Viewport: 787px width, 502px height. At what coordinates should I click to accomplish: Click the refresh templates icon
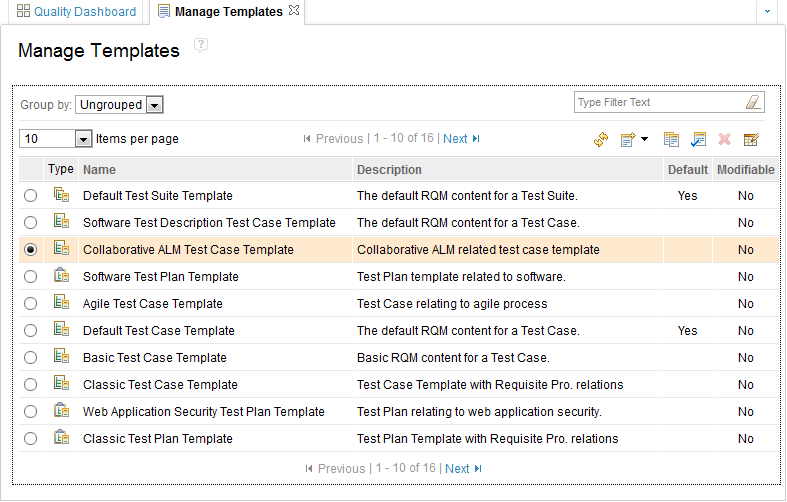[x=601, y=139]
